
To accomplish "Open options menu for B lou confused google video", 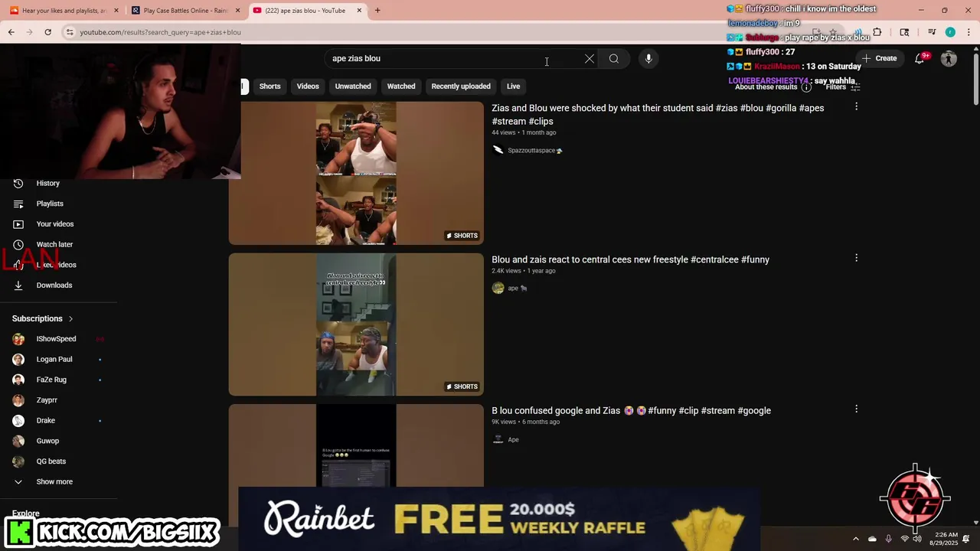I will coord(856,409).
